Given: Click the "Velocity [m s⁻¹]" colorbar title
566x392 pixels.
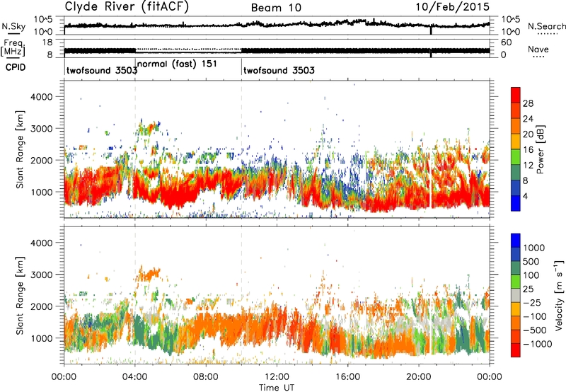Looking at the screenshot, I should [559, 295].
